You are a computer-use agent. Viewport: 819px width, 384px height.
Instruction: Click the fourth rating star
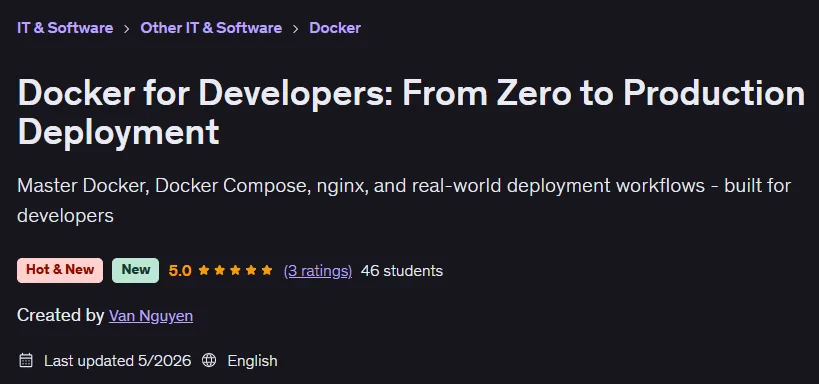[x=251, y=270]
